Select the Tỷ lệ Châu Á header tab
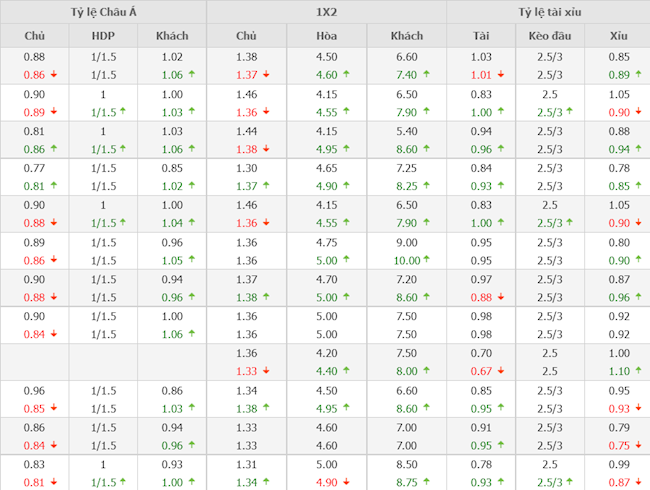 pos(103,12)
